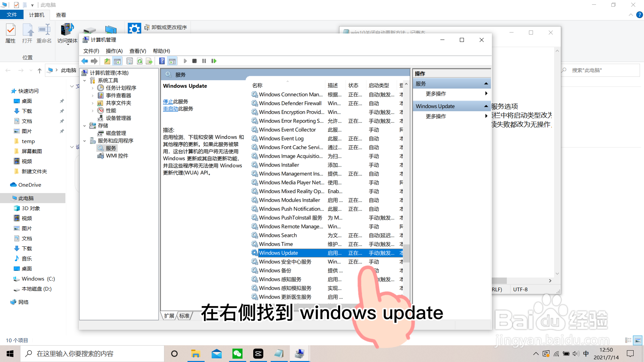Collapse the 系统工具 tree node

coord(85,80)
